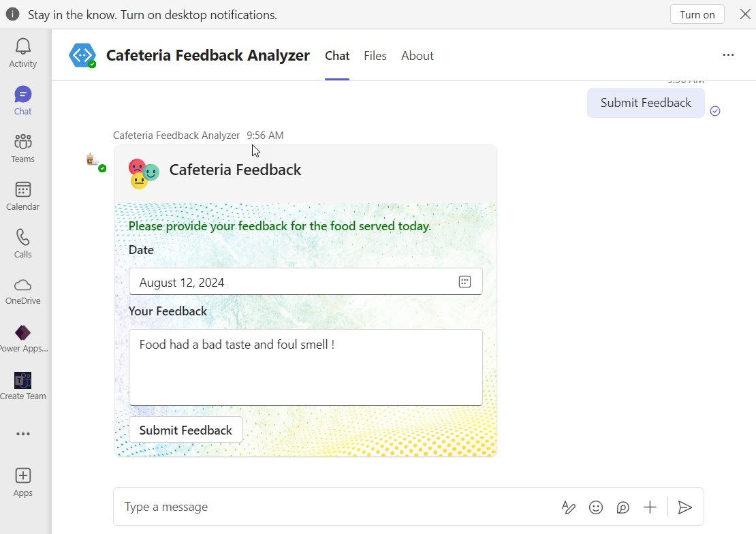Open Power Apps from the sidebar
Viewport: 756px width, 534px height.
coord(22,337)
